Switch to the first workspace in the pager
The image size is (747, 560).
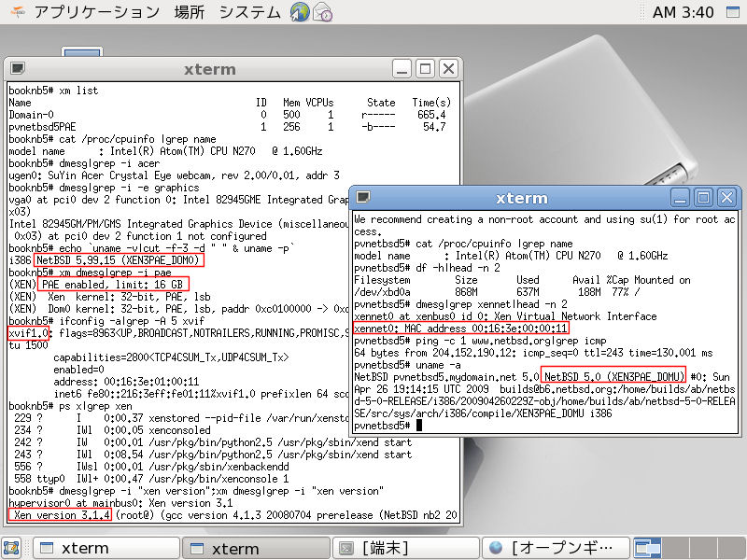[647, 548]
